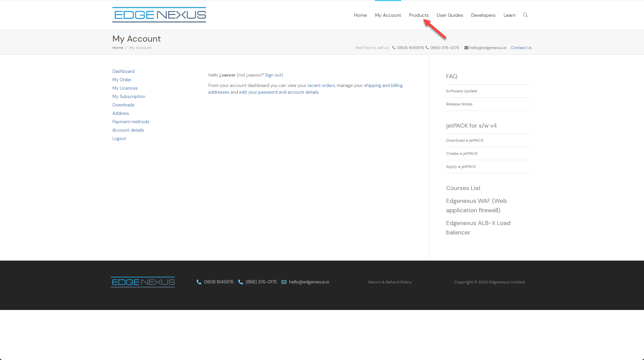Open the search magnifier icon in header
Image resolution: width=644 pixels, height=360 pixels.
pyautogui.click(x=526, y=15)
